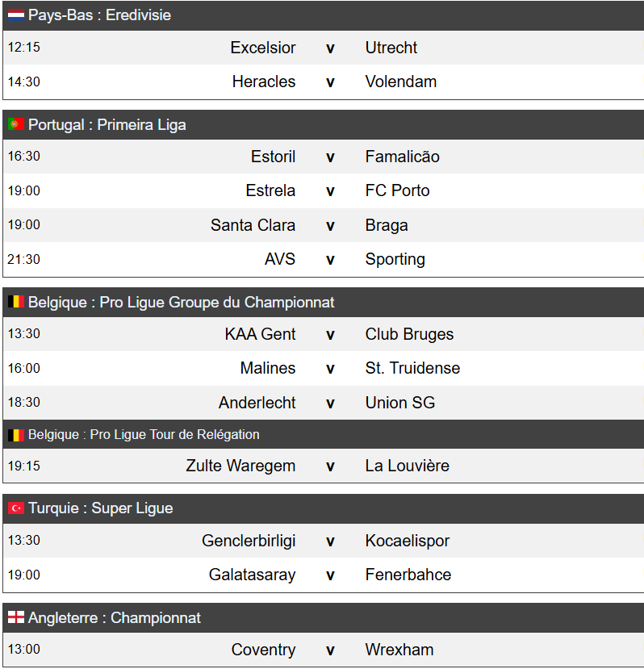Click the Club Bruges team name

(409, 335)
